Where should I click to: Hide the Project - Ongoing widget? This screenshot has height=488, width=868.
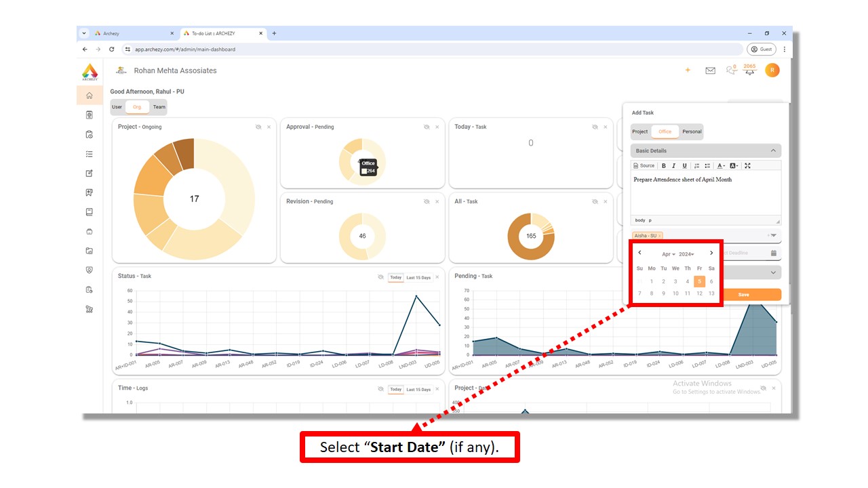click(258, 127)
